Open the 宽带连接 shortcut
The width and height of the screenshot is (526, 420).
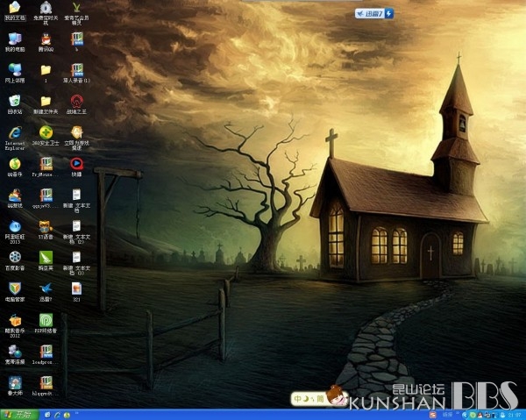[x=15, y=354]
